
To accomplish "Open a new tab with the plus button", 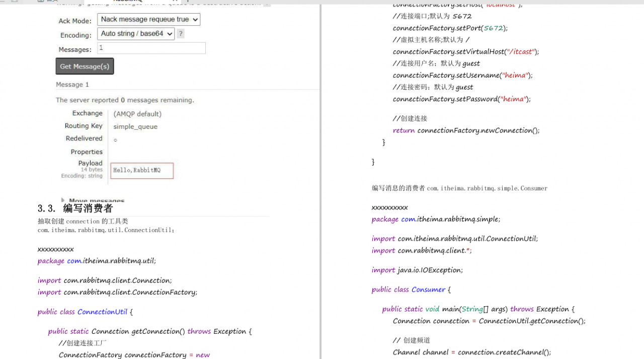I will click(x=188, y=2).
